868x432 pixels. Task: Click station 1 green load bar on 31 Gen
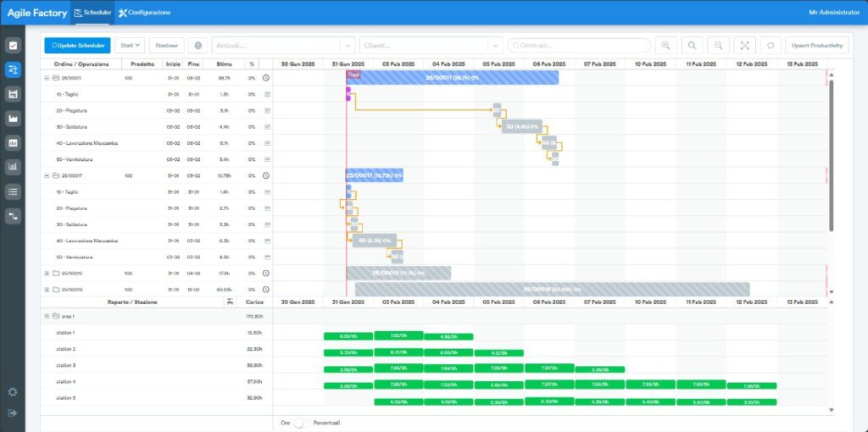348,336
